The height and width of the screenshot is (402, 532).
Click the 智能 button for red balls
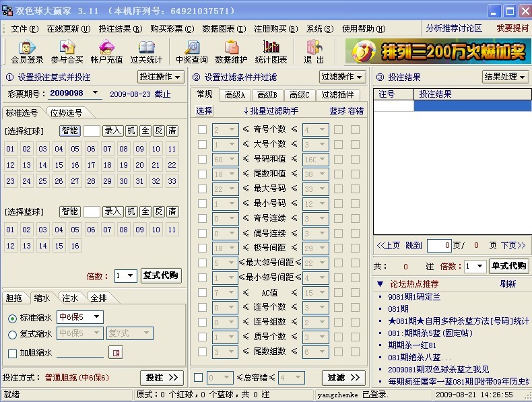[70, 131]
